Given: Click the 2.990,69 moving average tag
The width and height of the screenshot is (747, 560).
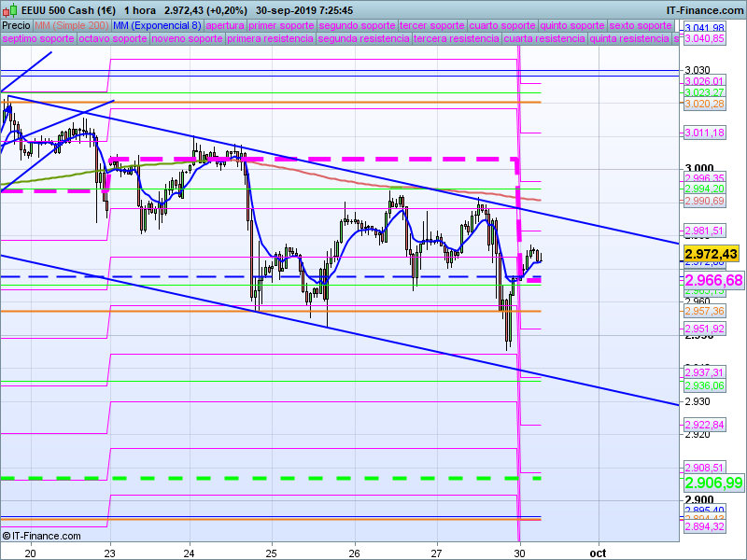Looking at the screenshot, I should point(705,201).
